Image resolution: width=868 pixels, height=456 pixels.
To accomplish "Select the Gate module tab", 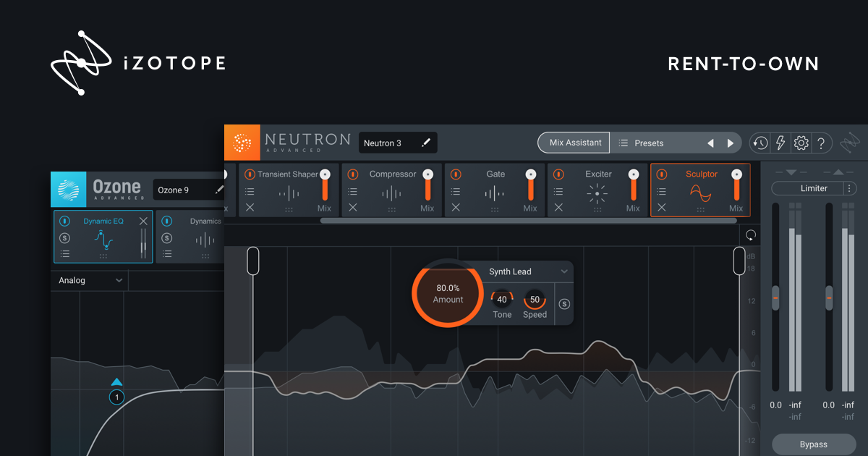I will pyautogui.click(x=495, y=190).
